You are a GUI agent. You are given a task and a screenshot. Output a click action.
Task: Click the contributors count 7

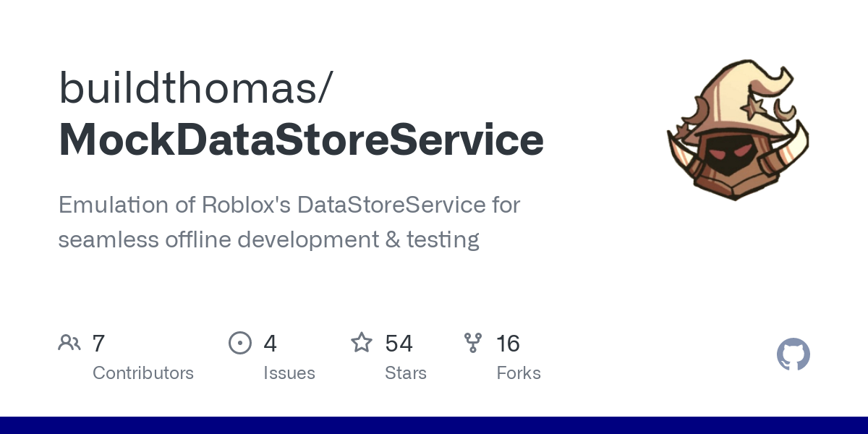coord(99,343)
